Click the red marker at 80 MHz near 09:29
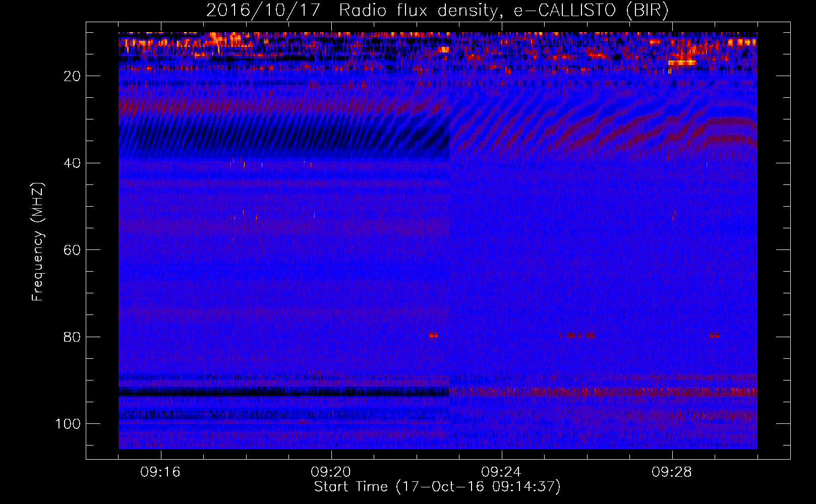The height and width of the screenshot is (504, 816). tap(714, 335)
